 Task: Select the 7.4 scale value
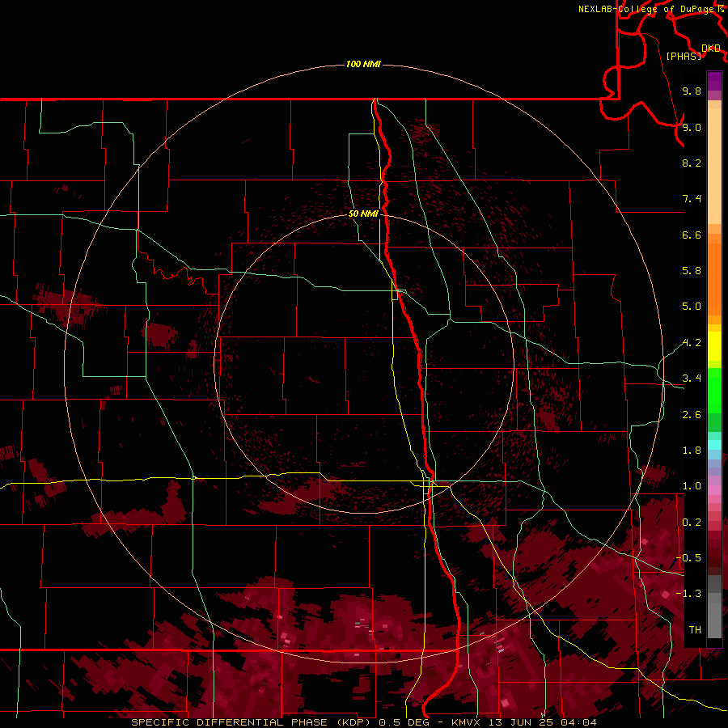point(692,199)
